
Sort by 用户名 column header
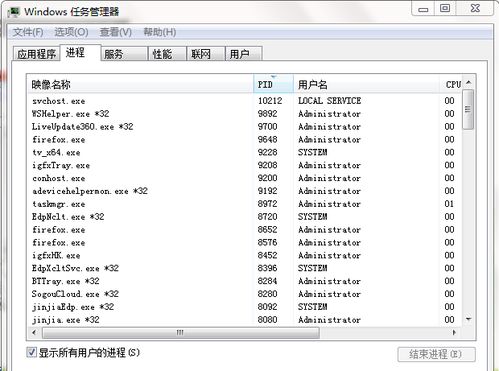tap(367, 84)
